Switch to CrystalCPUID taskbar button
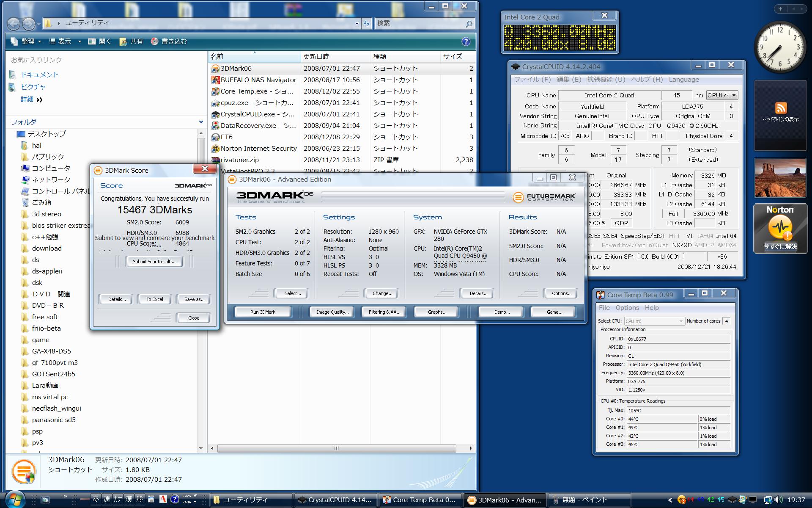 point(336,500)
